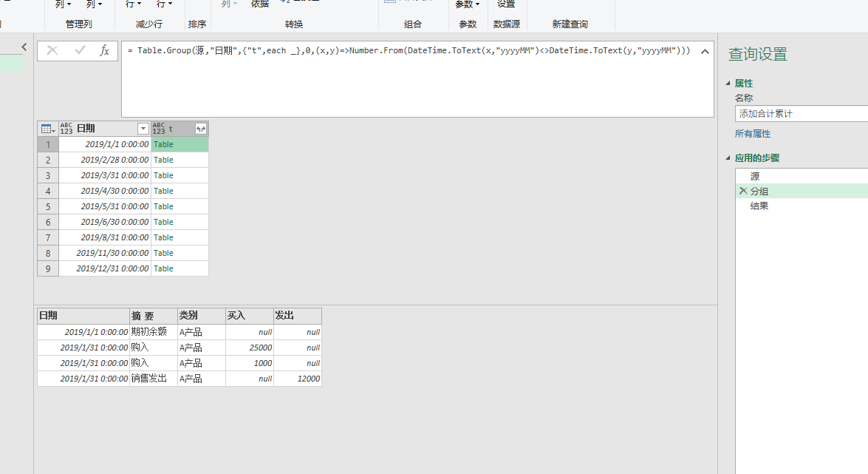
Task: Open the 日期 column filter dropdown
Action: point(143,128)
